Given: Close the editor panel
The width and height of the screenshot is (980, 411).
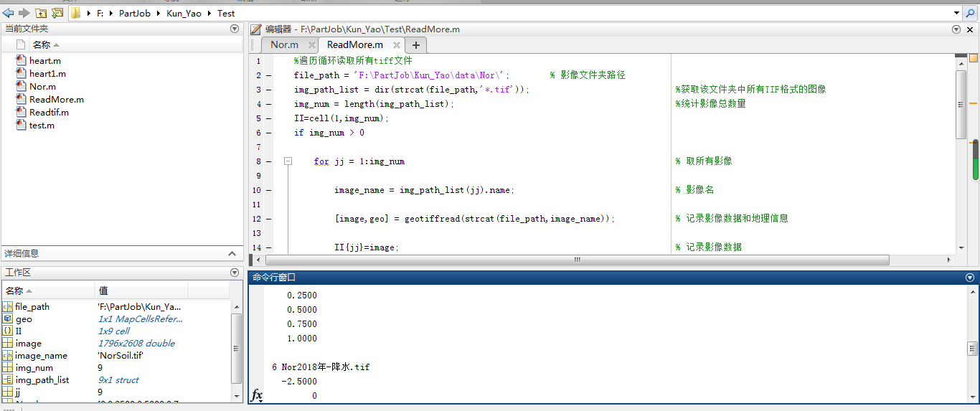Looking at the screenshot, I should 970,29.
